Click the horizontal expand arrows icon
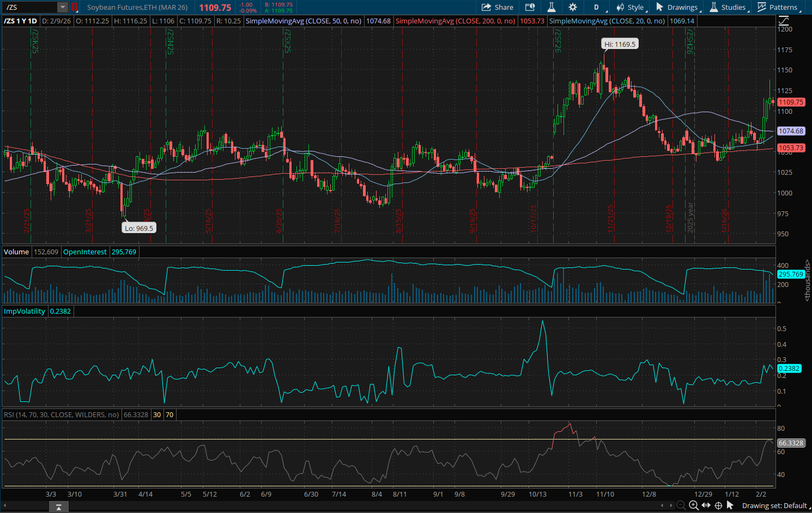The height and width of the screenshot is (513, 812). 706,505
